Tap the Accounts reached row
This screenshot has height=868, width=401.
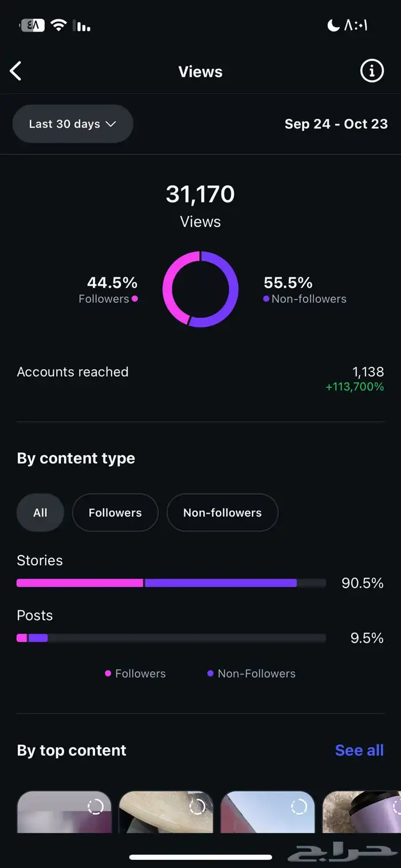pyautogui.click(x=200, y=378)
